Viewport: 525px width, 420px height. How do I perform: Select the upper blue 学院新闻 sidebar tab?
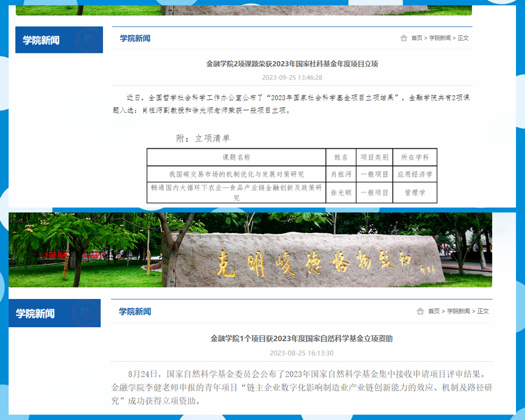coord(59,40)
